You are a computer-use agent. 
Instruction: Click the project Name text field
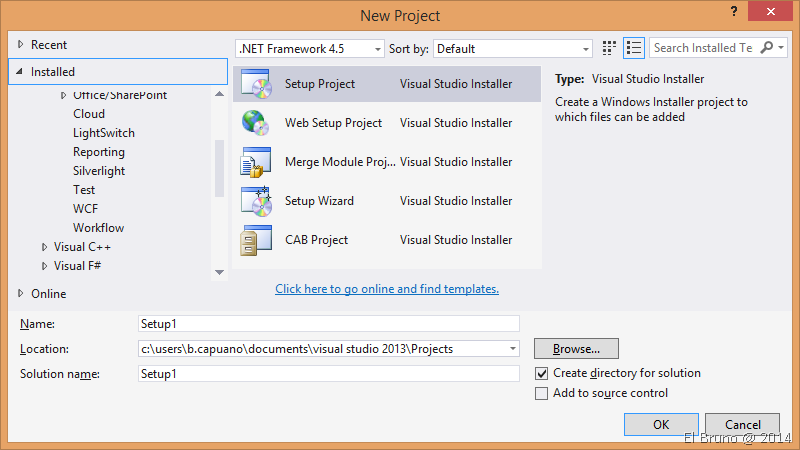click(329, 323)
